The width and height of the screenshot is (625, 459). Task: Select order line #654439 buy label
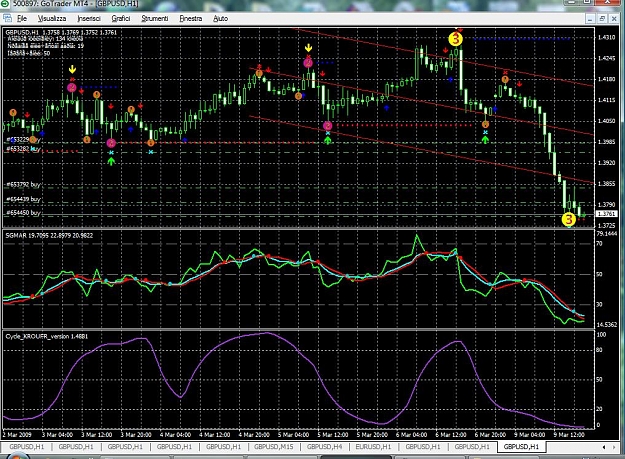pos(23,199)
